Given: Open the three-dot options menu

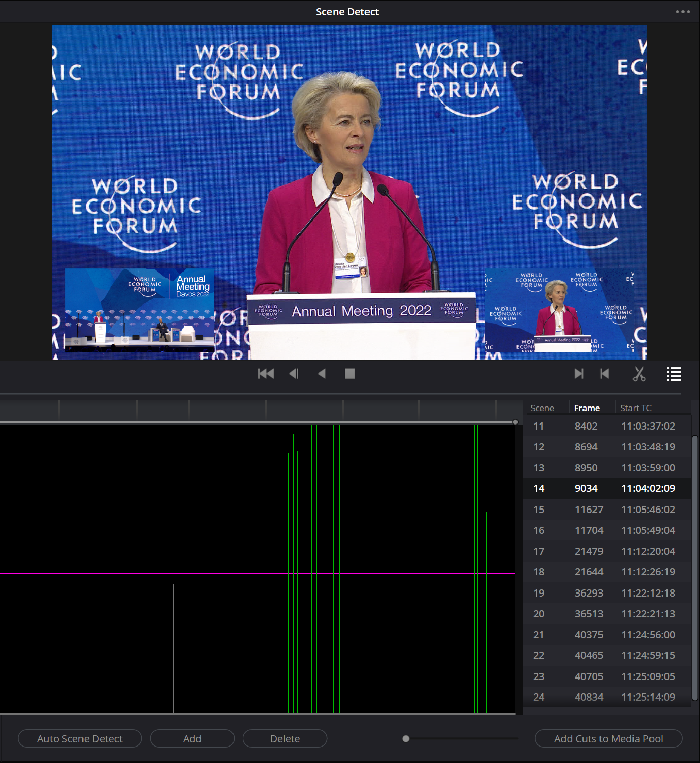Looking at the screenshot, I should coord(682,12).
